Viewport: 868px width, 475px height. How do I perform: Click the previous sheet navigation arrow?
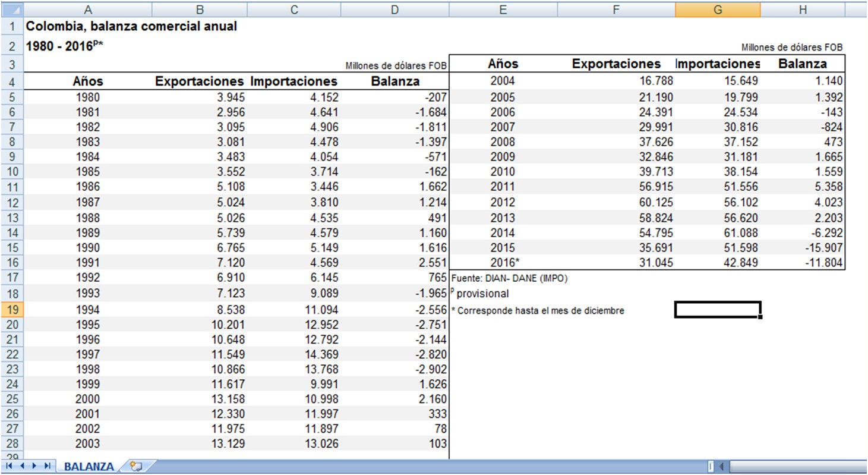point(23,465)
